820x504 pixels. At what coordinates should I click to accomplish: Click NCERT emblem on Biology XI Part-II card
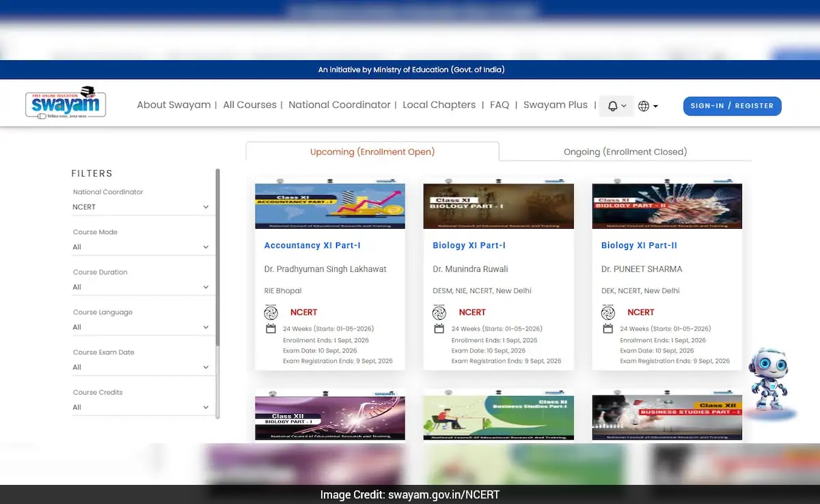point(608,313)
